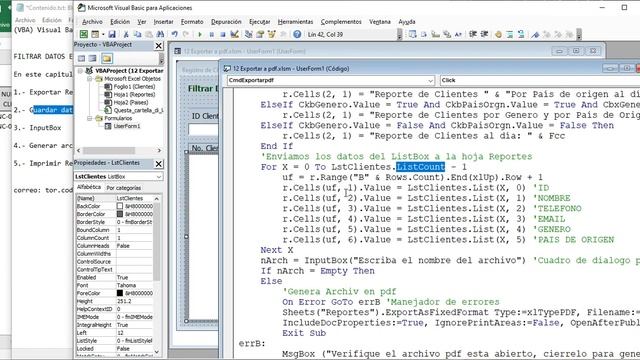Image resolution: width=640 pixels, height=360 pixels.
Task: Collapse the Formularios folder
Action: 89,118
